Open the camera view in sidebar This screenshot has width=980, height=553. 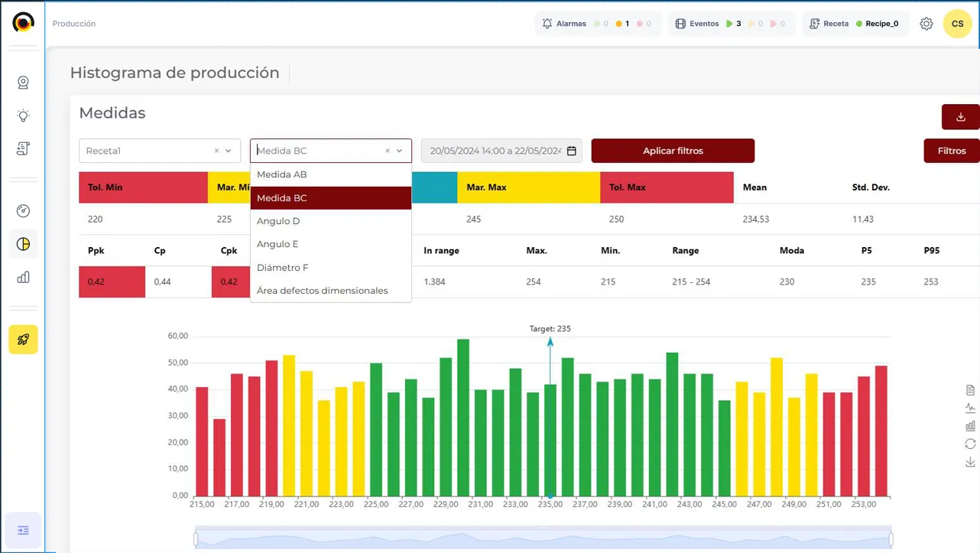(23, 83)
